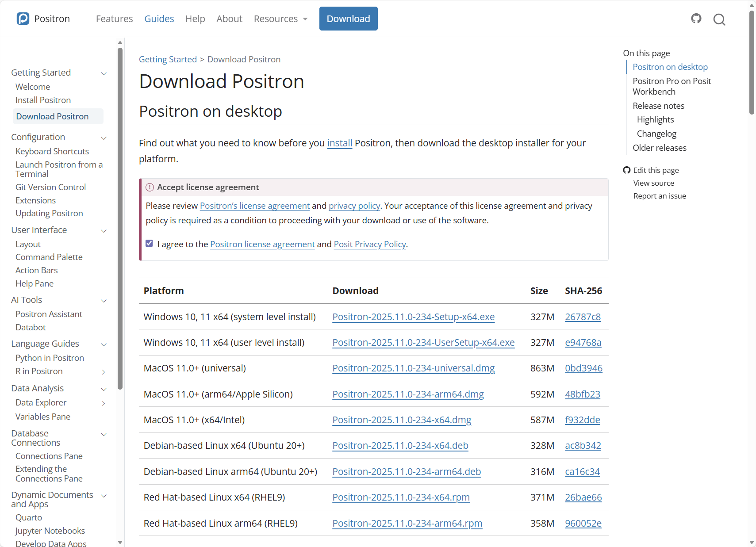Click the Positron logo icon

pos(23,19)
